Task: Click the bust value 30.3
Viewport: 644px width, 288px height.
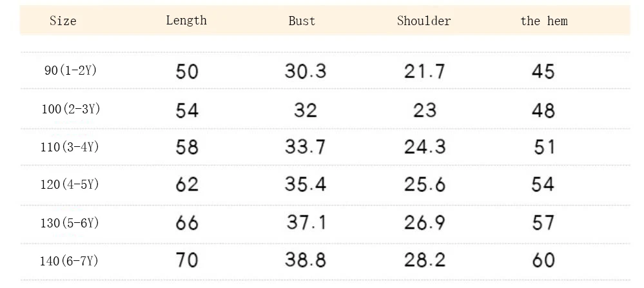Action: (306, 72)
